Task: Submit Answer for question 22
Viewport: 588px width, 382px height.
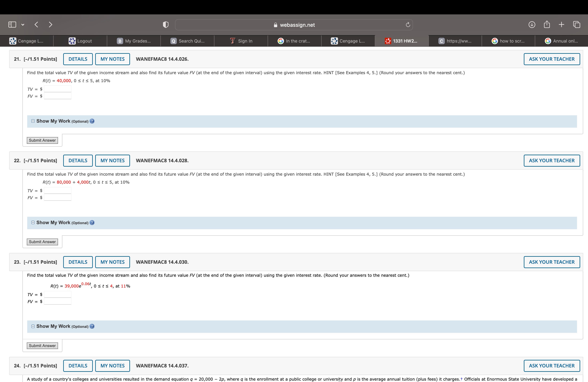Action: click(42, 242)
